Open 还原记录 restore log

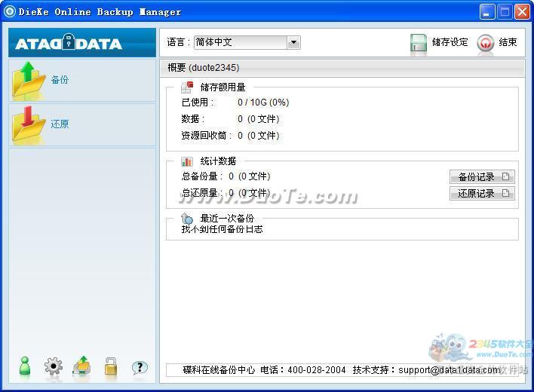(482, 194)
